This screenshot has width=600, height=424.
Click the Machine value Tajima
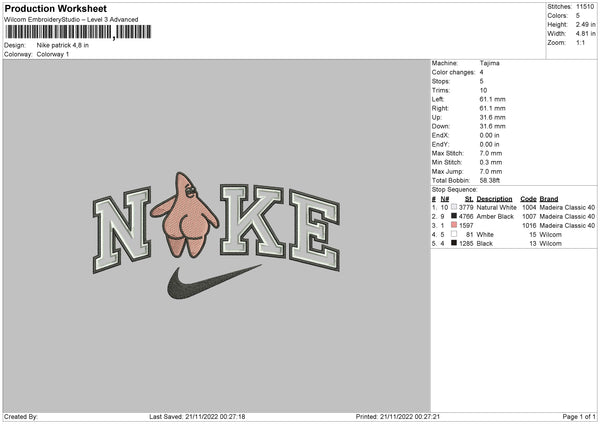click(x=489, y=63)
